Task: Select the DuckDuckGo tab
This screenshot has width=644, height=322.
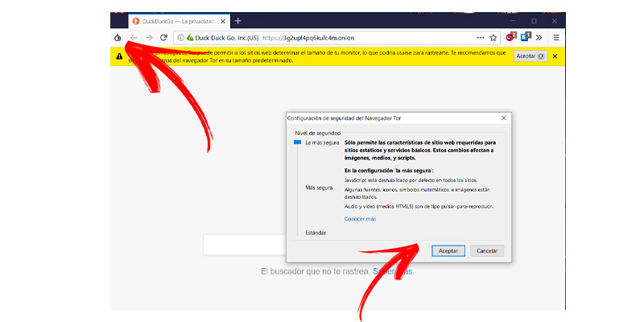Action: click(180, 21)
